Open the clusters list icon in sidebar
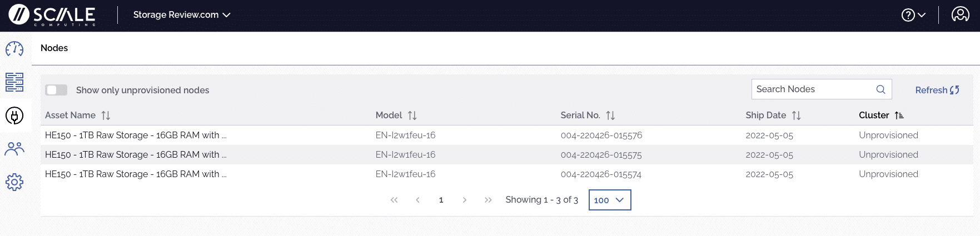Screen dimensions: 980x236 point(14,82)
